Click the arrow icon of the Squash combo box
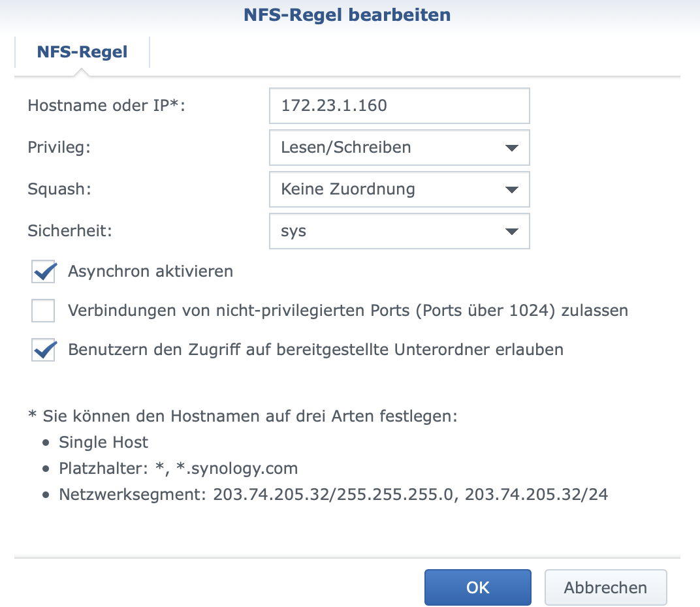The width and height of the screenshot is (700, 607). 511,191
